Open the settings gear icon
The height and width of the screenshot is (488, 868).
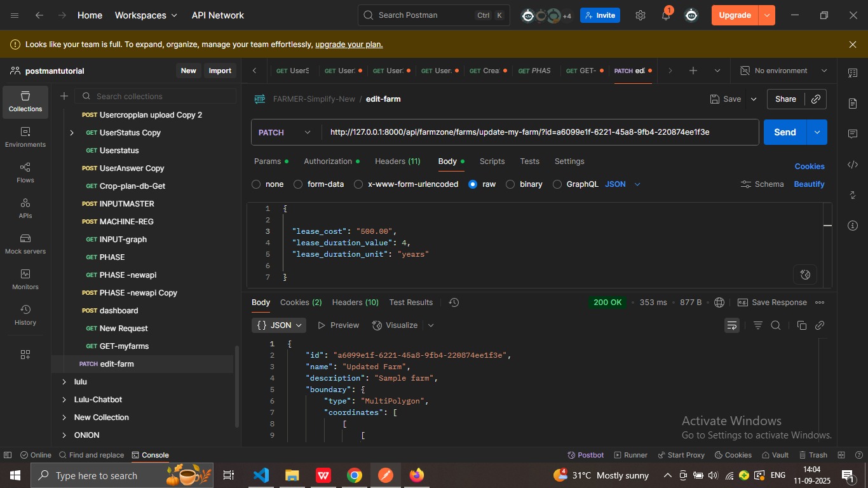[x=640, y=15]
